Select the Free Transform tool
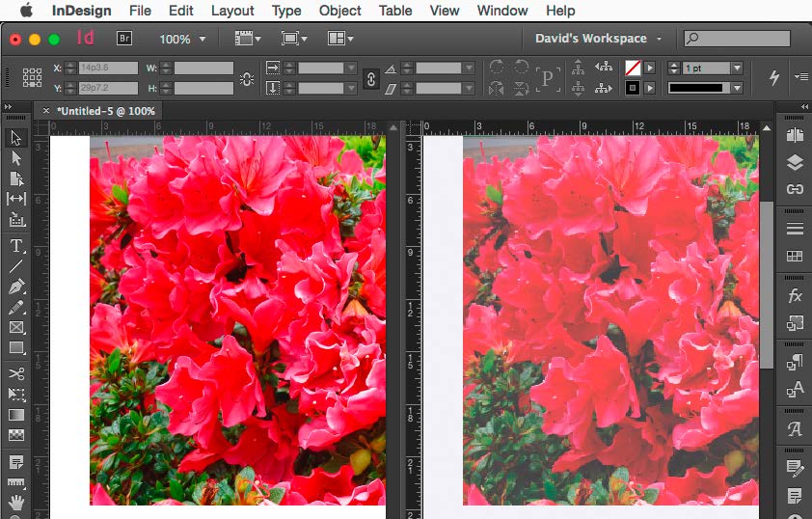 (x=16, y=395)
